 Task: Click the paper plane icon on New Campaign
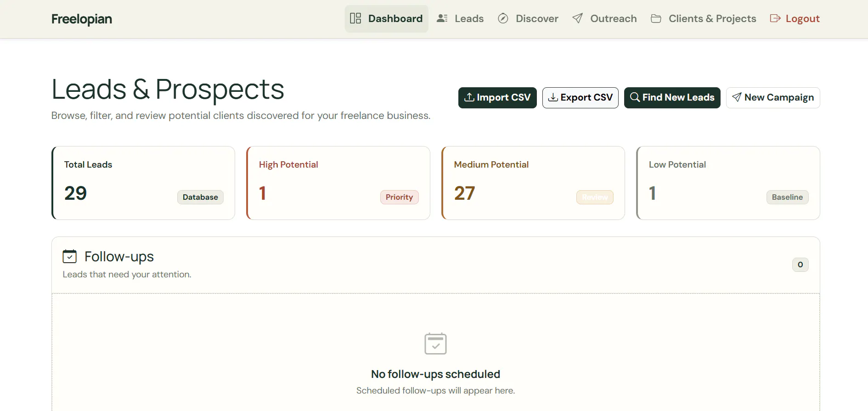737,97
